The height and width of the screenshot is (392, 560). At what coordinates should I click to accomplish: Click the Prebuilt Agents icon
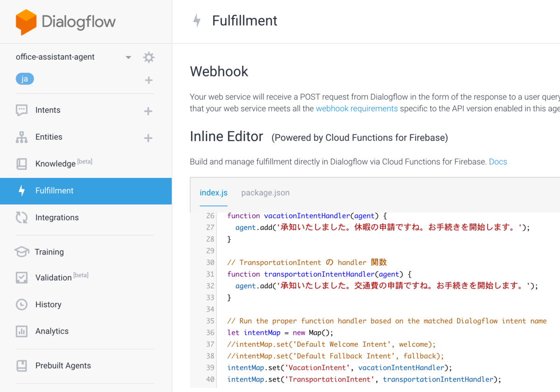tap(21, 365)
